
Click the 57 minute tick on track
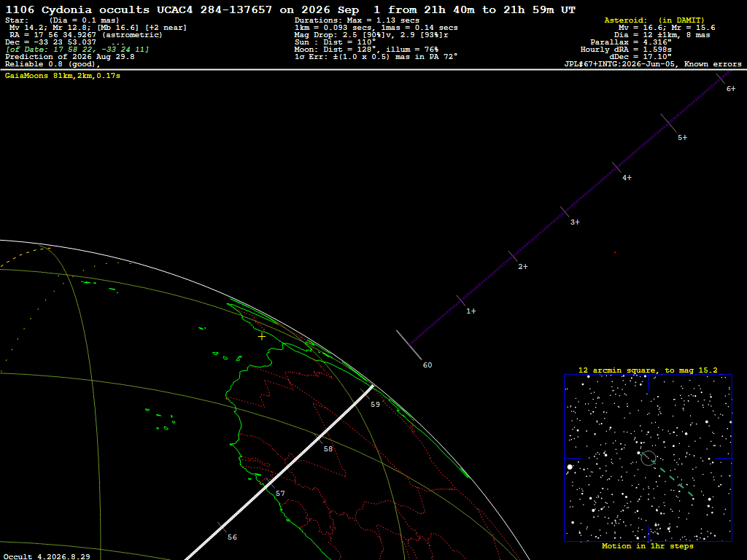tap(270, 485)
